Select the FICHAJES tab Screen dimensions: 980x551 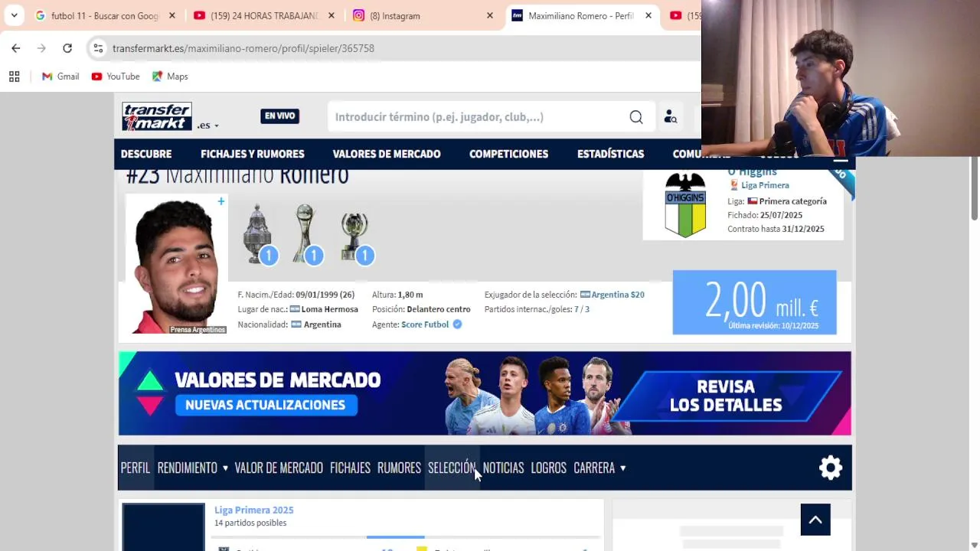coord(350,468)
